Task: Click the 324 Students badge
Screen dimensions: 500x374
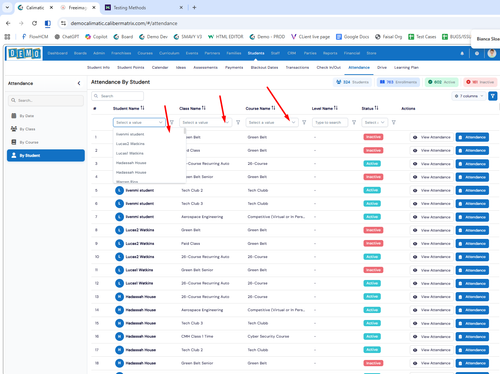Action: [353, 82]
